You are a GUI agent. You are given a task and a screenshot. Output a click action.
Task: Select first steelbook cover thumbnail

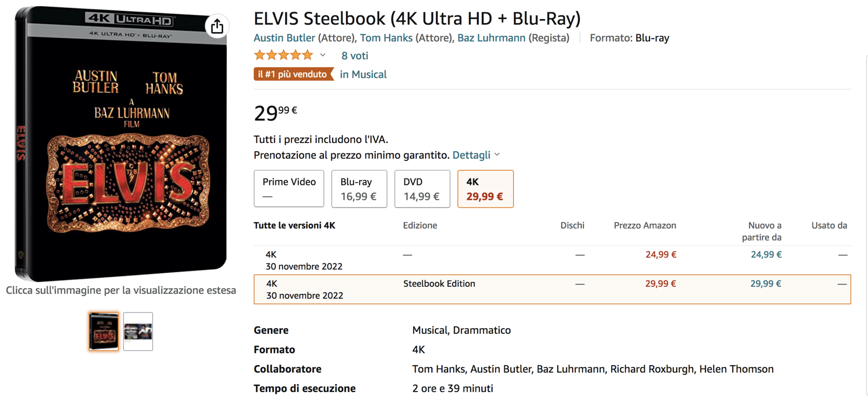104,331
